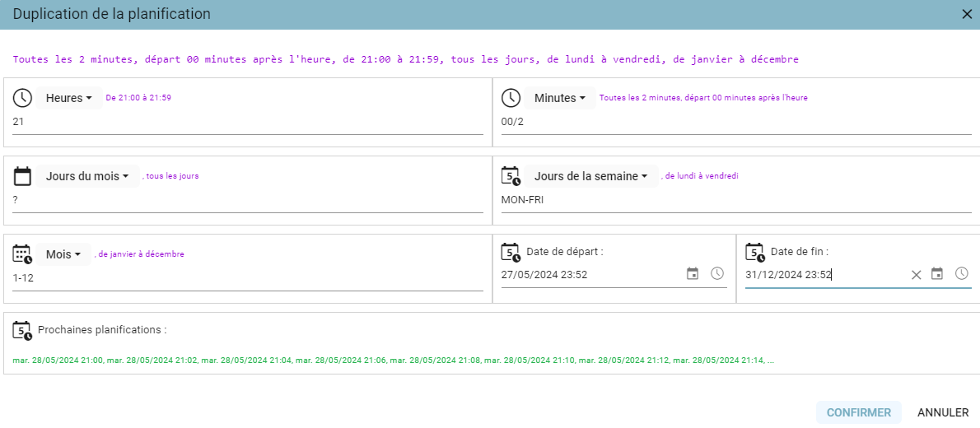Open the time picker for Date de fin
The width and height of the screenshot is (980, 428).
pos(961,273)
